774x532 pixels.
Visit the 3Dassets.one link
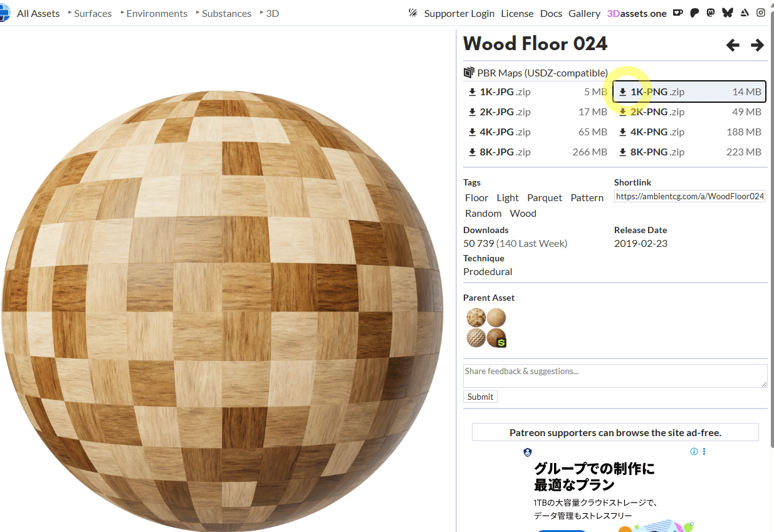click(637, 13)
